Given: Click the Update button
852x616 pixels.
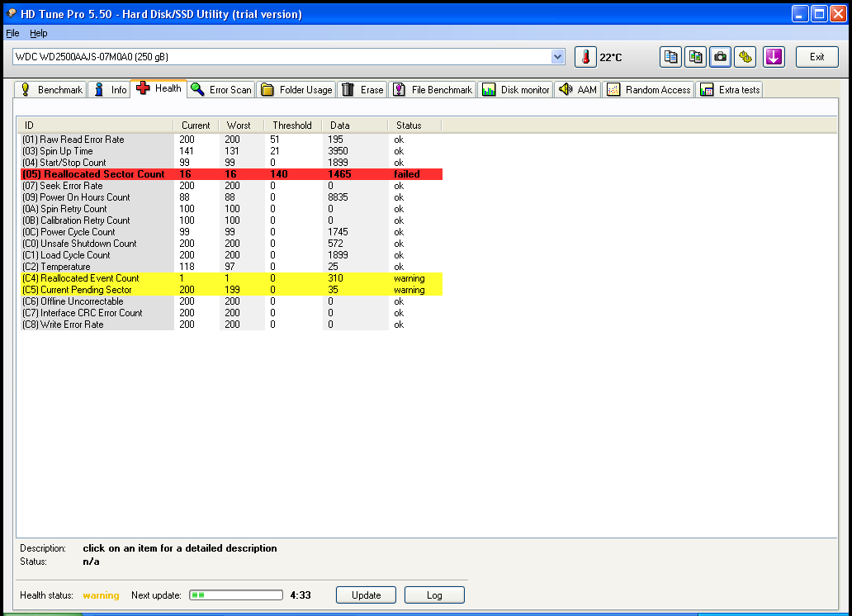Looking at the screenshot, I should click(x=367, y=595).
